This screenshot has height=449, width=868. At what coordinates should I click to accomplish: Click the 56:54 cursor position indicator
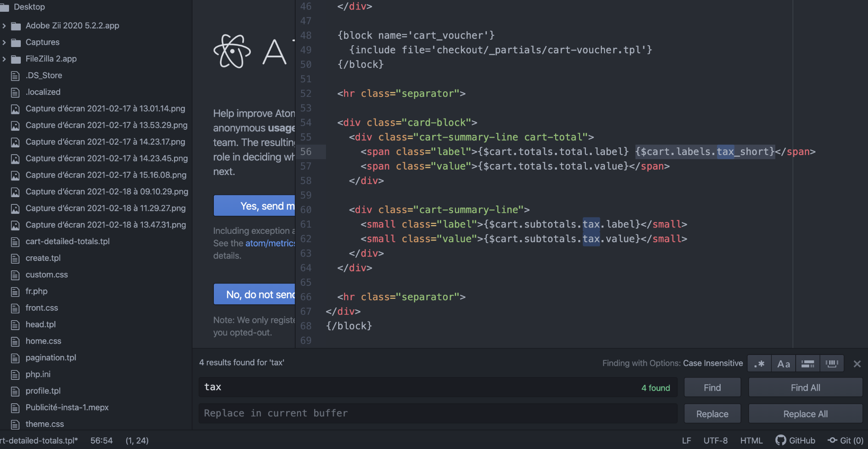click(101, 440)
